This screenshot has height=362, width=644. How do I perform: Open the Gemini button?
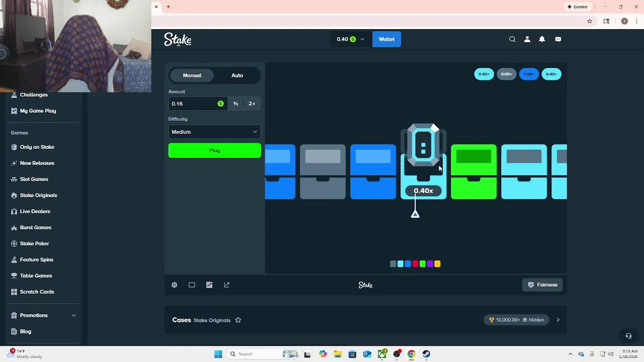[x=578, y=7]
